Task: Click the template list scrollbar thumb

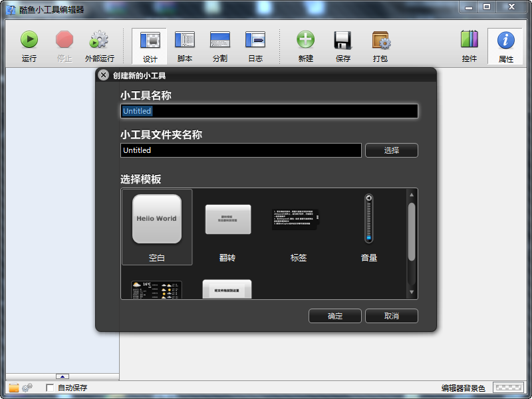Action: 412,231
